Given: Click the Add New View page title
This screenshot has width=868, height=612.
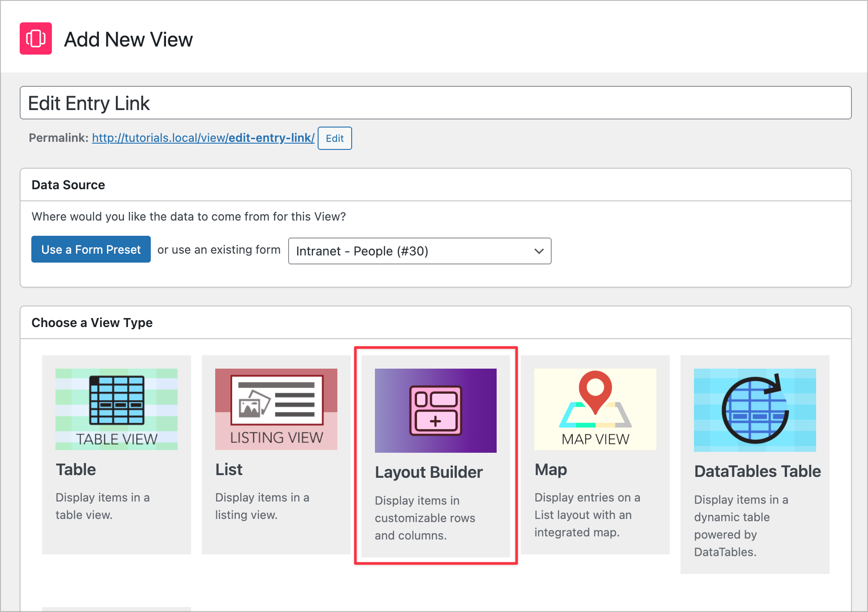Looking at the screenshot, I should (x=128, y=39).
